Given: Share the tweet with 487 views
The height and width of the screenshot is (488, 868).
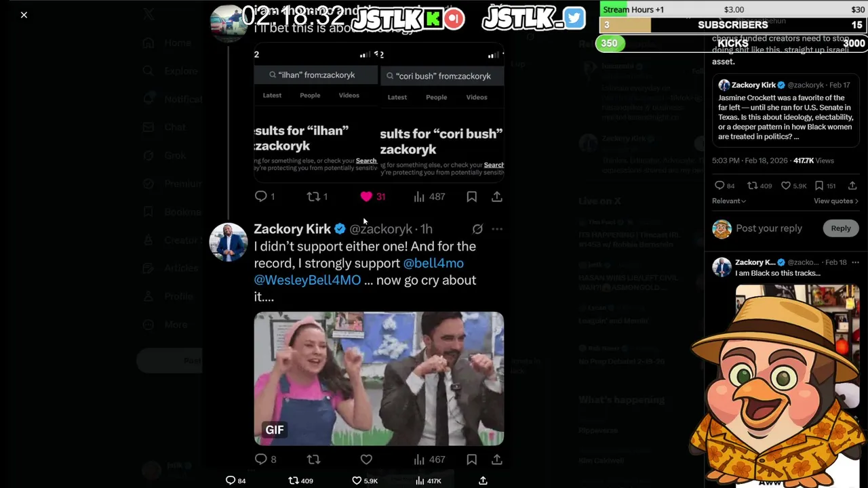Looking at the screenshot, I should click(x=497, y=197).
